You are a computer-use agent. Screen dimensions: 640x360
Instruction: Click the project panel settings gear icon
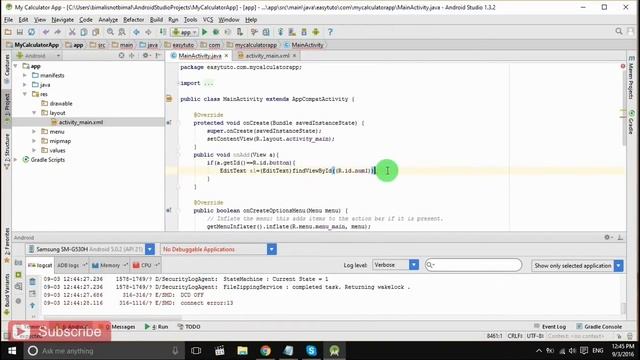click(146, 56)
